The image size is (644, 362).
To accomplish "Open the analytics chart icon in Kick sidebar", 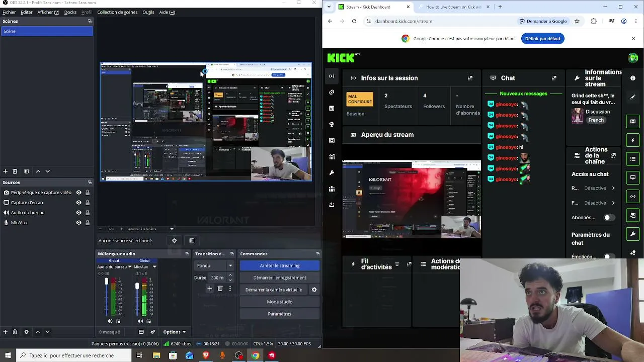I will tap(332, 157).
